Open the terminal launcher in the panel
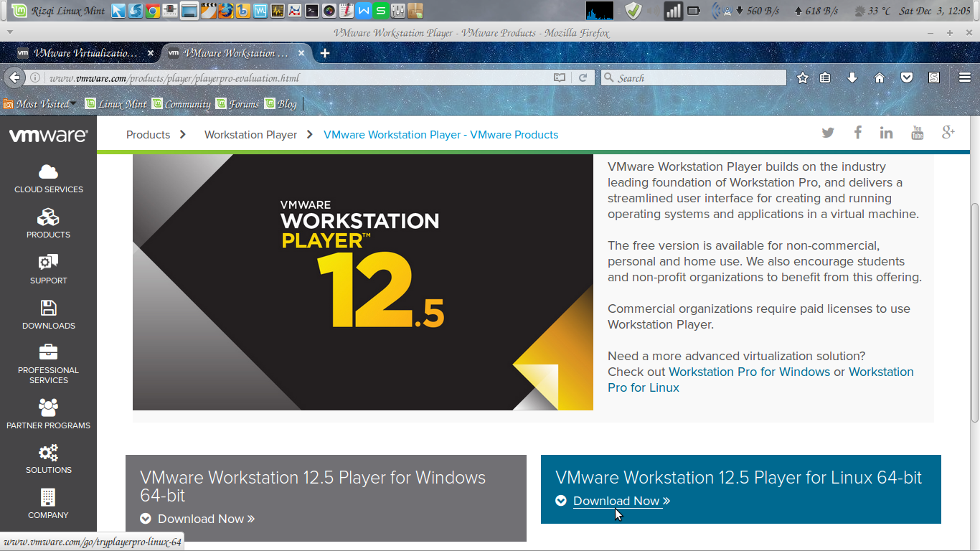 (x=312, y=11)
